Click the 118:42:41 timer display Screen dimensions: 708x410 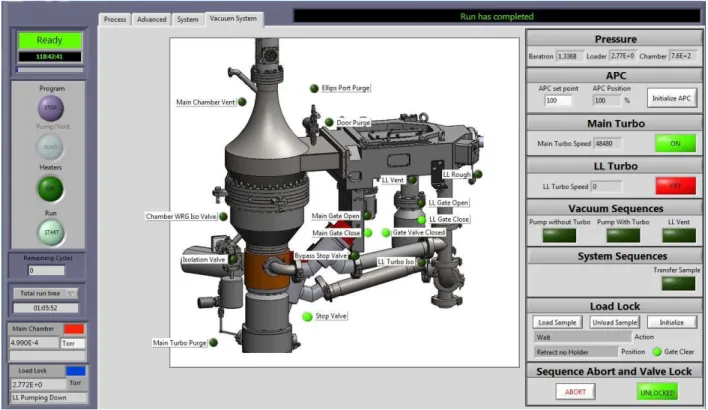[x=50, y=57]
